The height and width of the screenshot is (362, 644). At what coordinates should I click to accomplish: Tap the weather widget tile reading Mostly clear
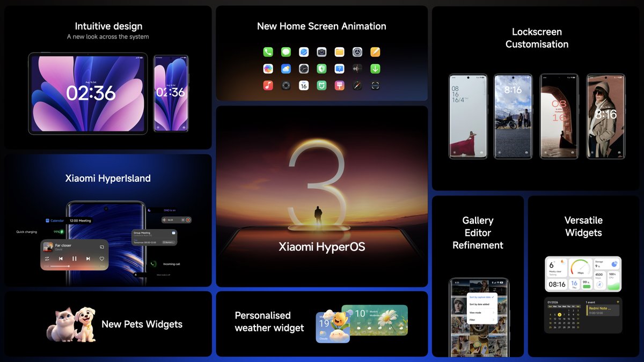(557, 268)
